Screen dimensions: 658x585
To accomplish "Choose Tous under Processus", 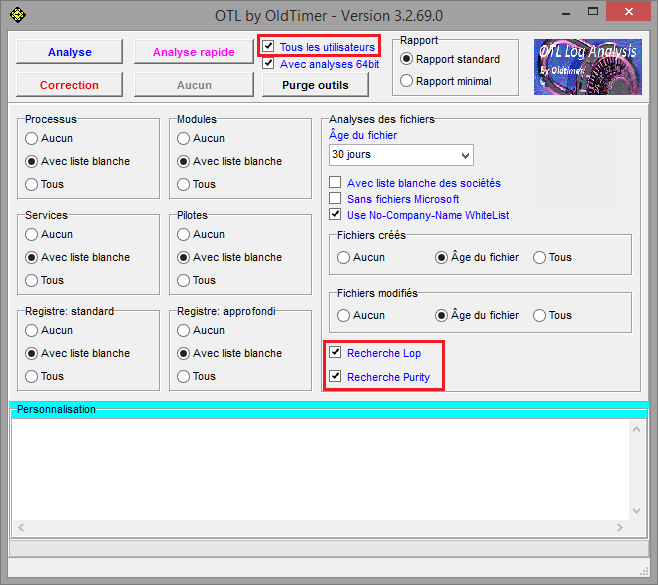I will (x=32, y=184).
